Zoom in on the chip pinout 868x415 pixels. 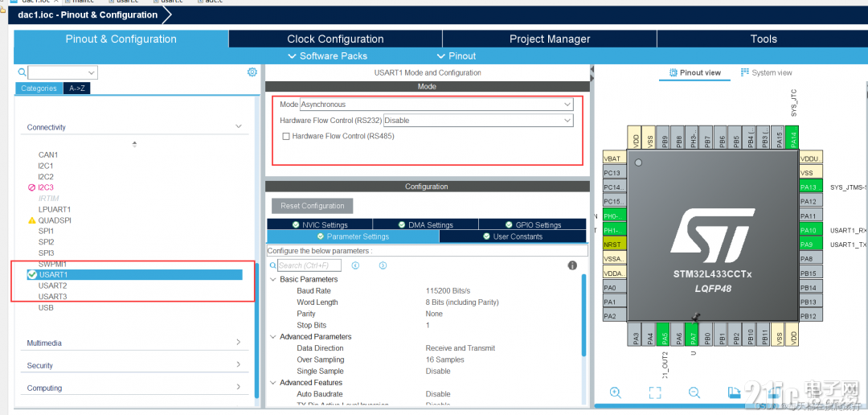click(615, 392)
